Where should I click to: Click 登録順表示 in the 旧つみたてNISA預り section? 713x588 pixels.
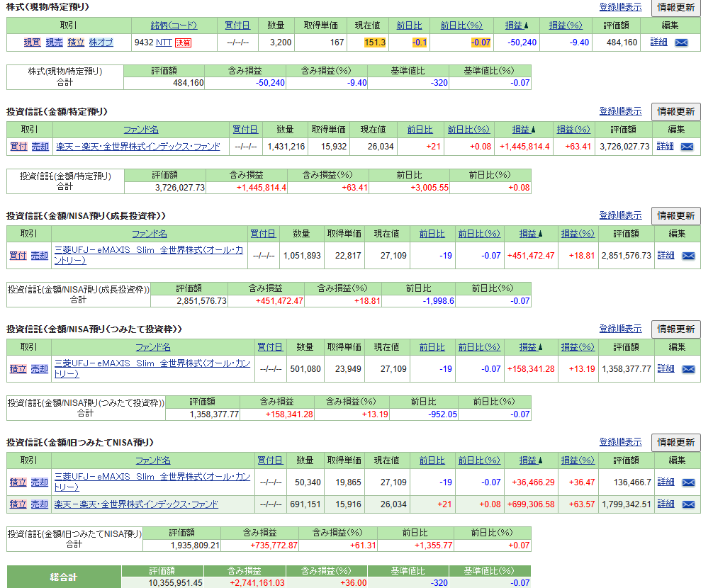coord(620,441)
